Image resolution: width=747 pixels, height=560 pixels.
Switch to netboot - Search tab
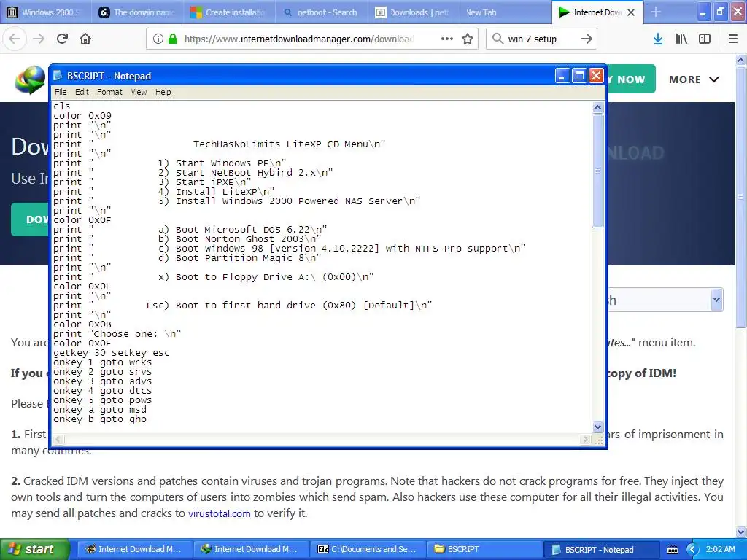(321, 12)
